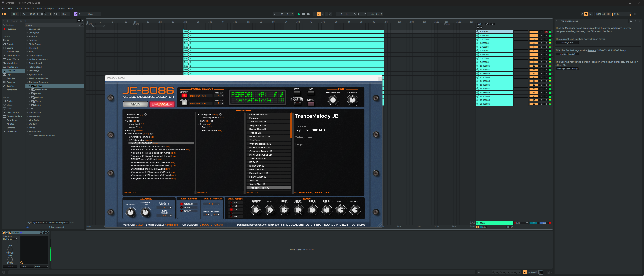Launch track 5 JE8086 play icon

(478, 47)
